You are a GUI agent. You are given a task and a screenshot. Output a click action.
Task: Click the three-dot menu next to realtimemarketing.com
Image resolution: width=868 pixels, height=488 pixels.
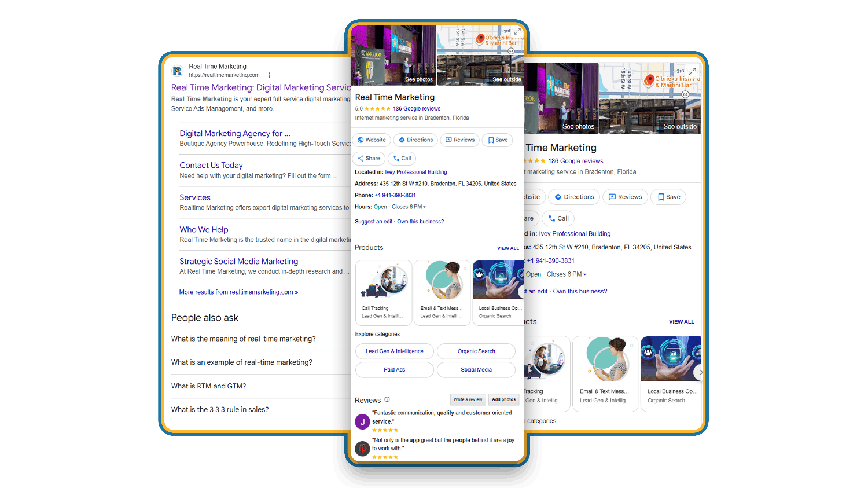tap(269, 75)
